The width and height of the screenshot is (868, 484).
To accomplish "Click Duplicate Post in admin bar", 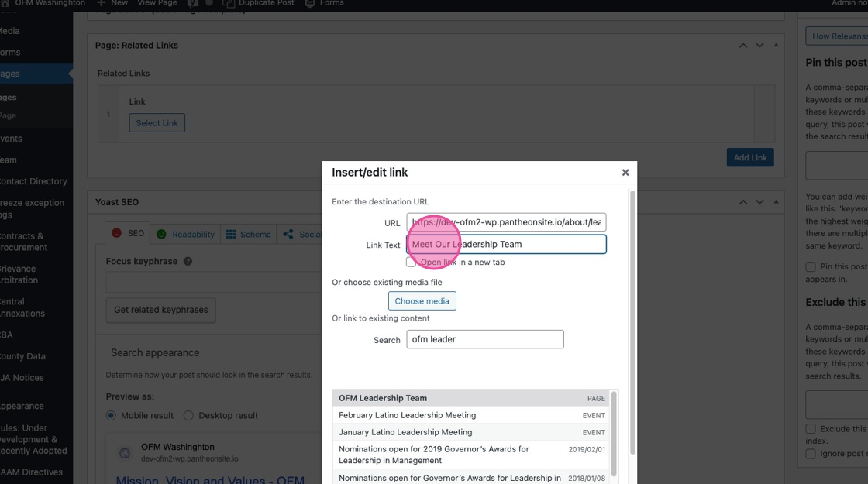I will pos(259,3).
